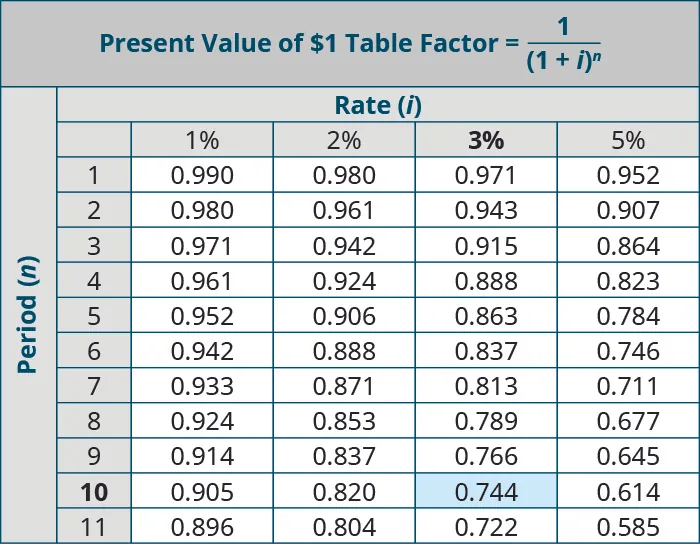This screenshot has height=544, width=700.
Task: Click the 5% rate column header
Action: click(628, 141)
